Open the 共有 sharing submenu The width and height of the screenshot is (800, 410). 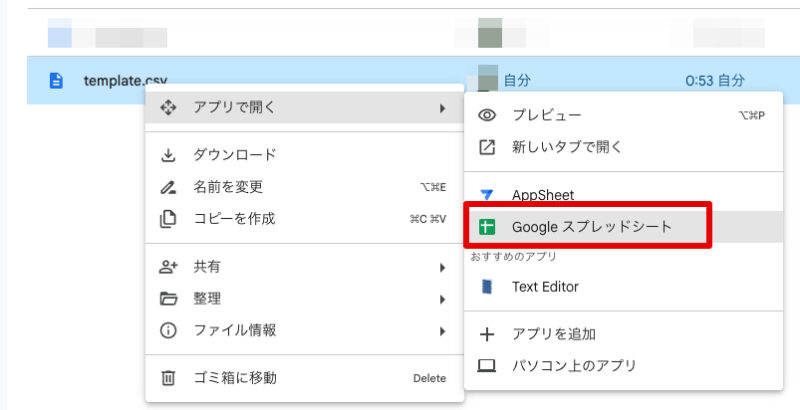point(305,267)
